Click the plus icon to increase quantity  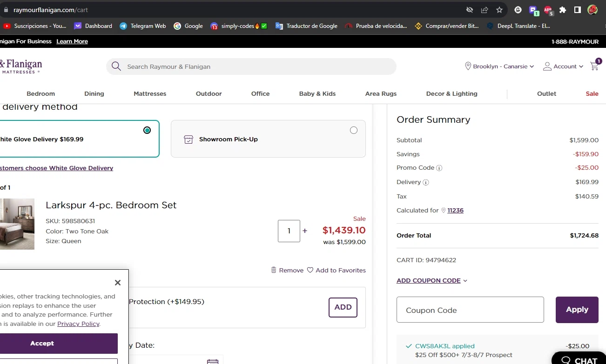coord(305,231)
